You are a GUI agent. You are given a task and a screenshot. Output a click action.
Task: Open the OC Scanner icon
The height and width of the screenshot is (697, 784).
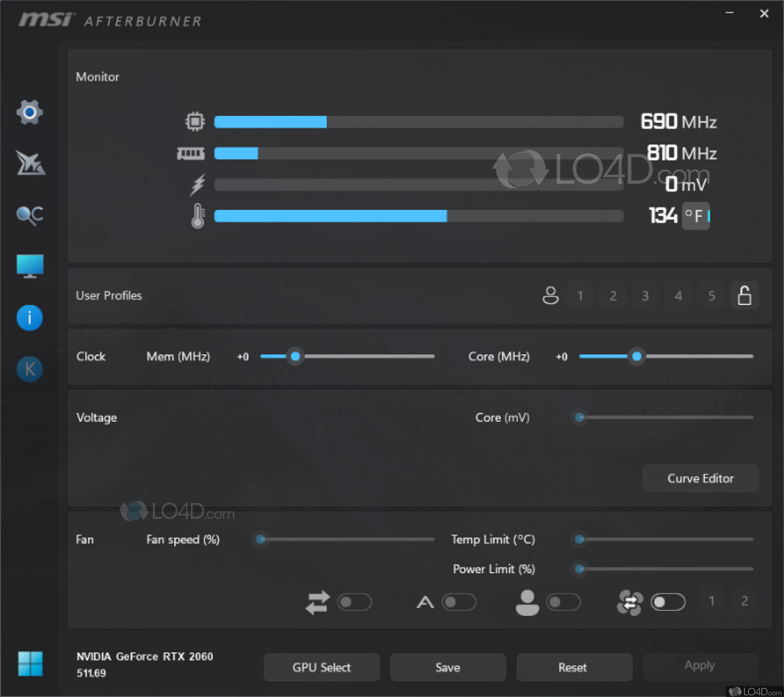(x=30, y=215)
